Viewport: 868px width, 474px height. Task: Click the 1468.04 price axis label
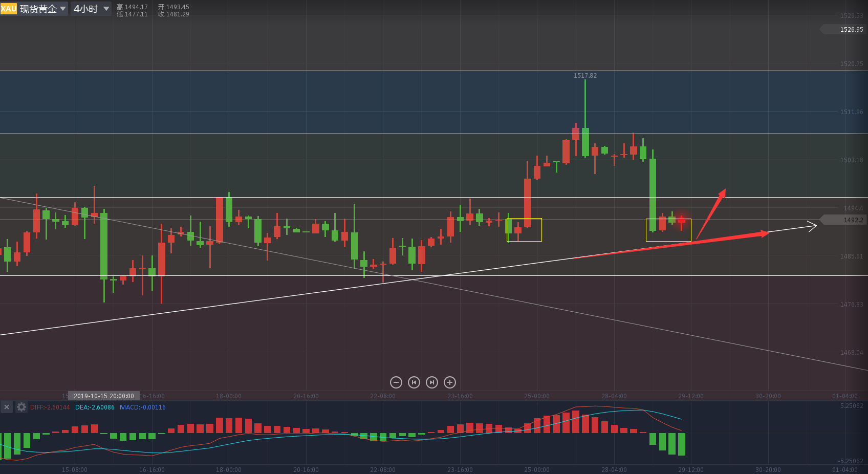point(852,353)
